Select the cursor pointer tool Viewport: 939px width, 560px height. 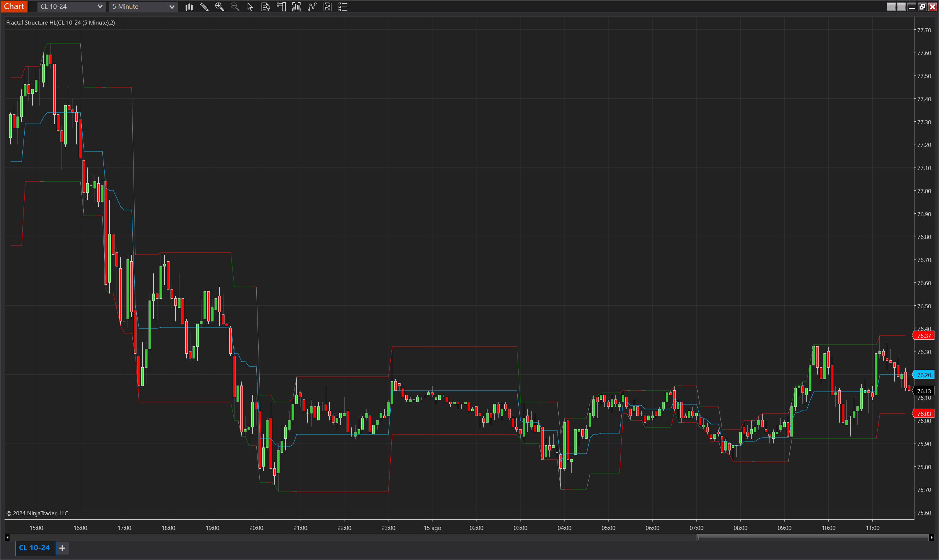[x=250, y=7]
